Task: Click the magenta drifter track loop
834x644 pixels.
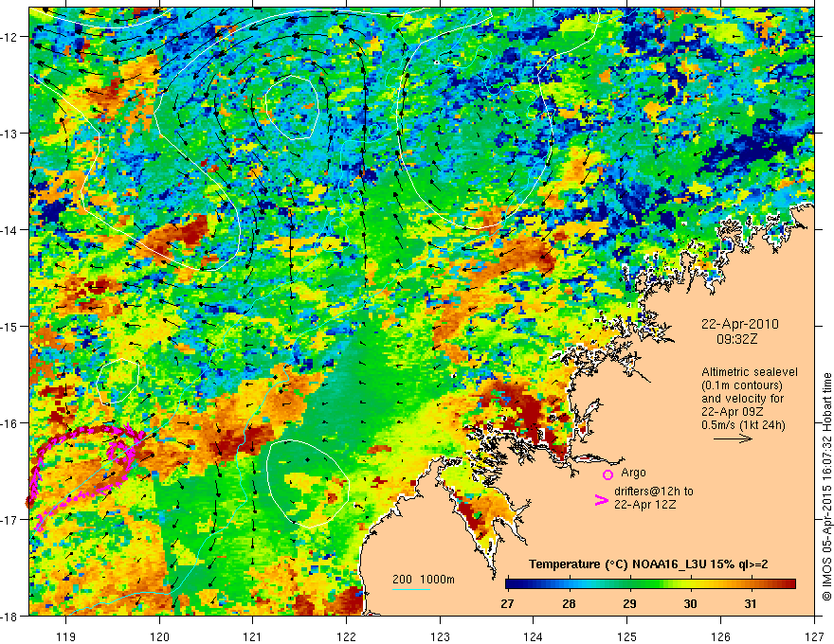Action: click(x=85, y=476)
